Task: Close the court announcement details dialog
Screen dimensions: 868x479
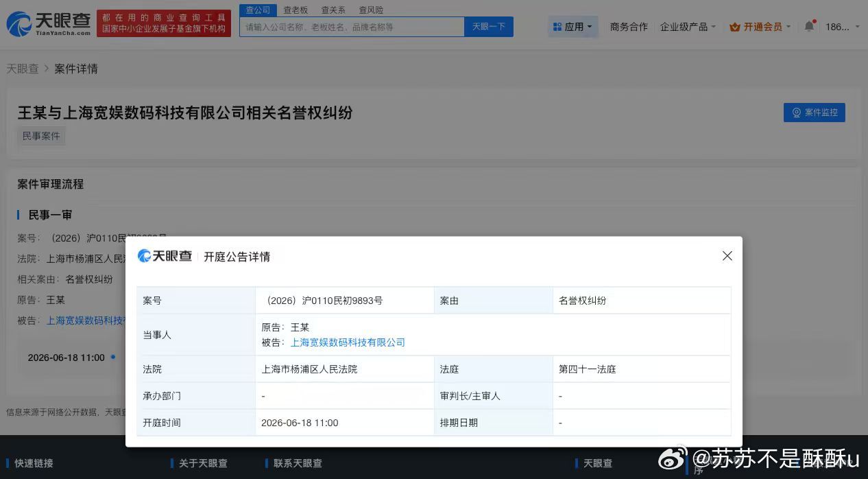Action: (x=727, y=256)
